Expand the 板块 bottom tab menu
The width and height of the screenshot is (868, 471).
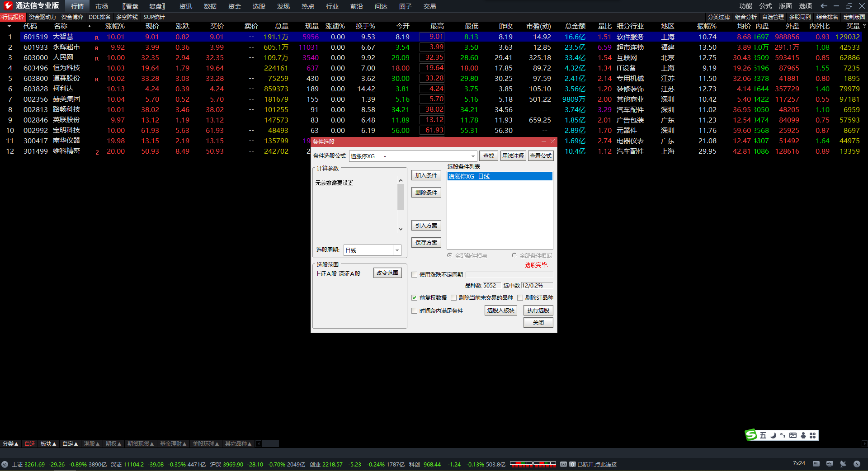tap(48, 444)
